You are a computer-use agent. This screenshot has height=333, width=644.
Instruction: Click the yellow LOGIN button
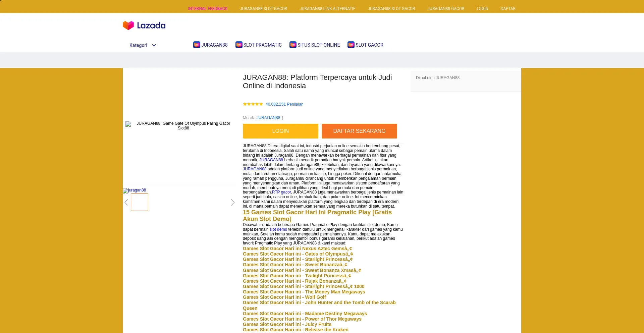[280, 131]
